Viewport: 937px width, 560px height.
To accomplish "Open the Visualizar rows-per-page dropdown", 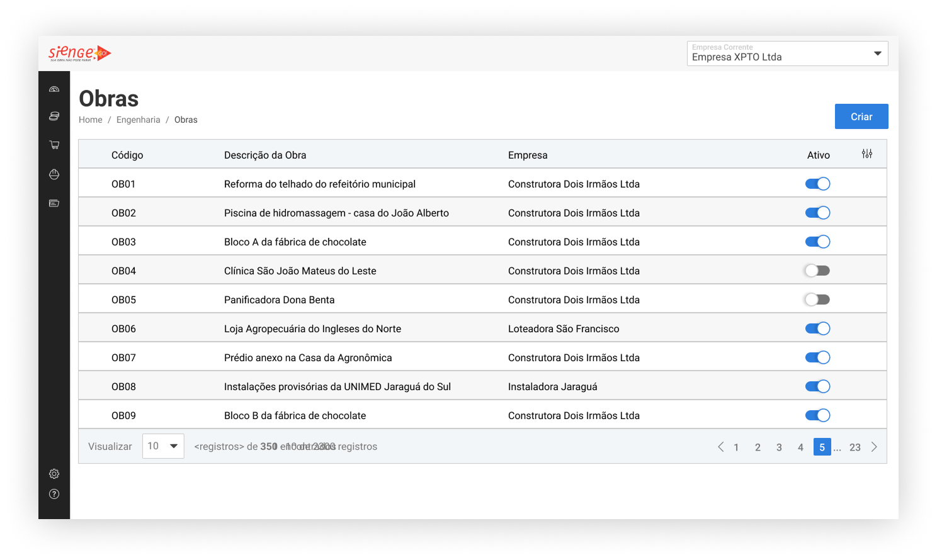I will (x=163, y=446).
